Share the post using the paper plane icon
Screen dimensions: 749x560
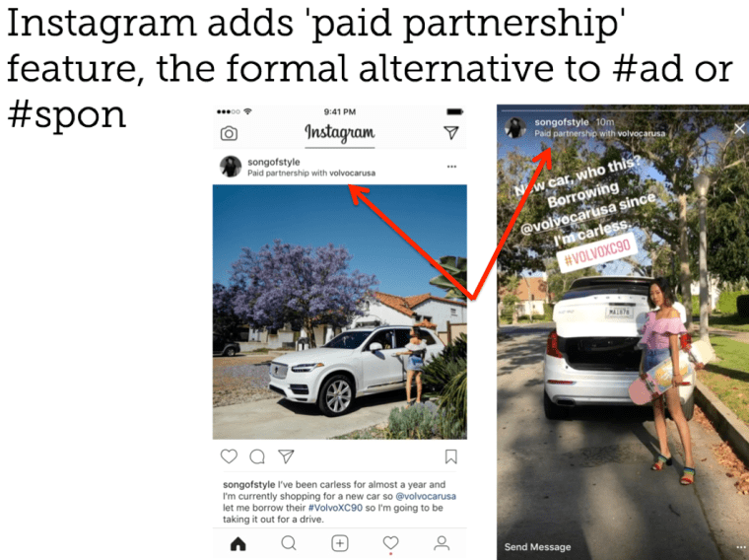click(286, 456)
